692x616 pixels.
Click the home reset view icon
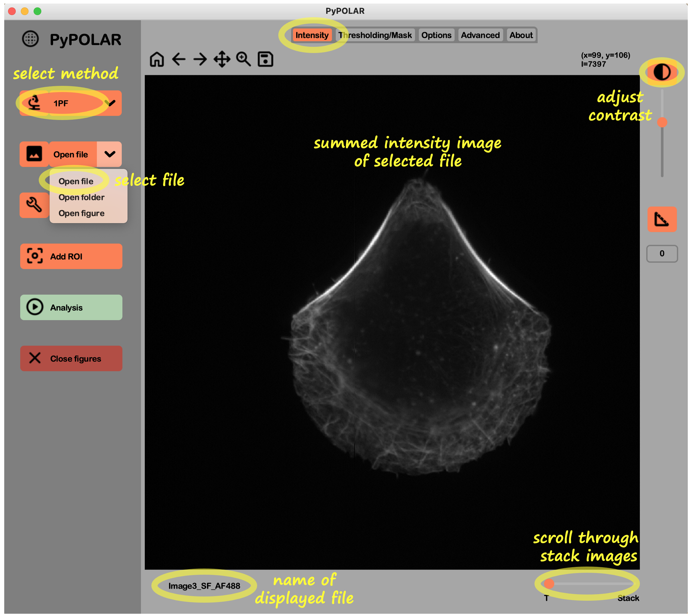point(157,60)
